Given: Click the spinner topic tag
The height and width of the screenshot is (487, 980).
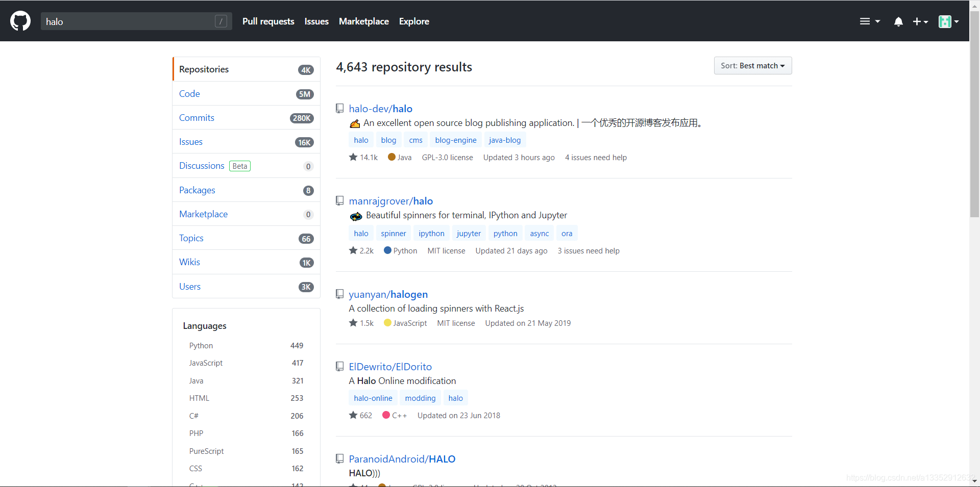Looking at the screenshot, I should coord(394,234).
